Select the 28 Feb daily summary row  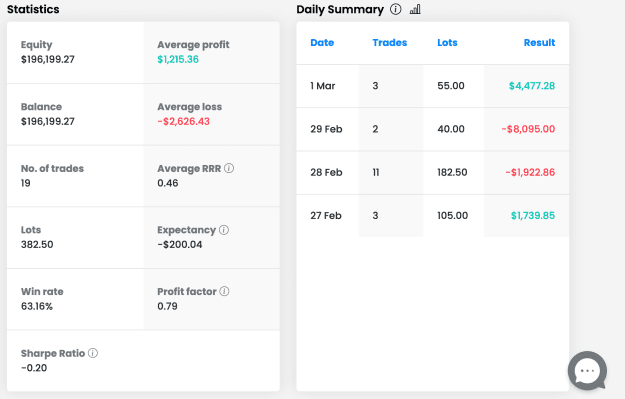[432, 173]
